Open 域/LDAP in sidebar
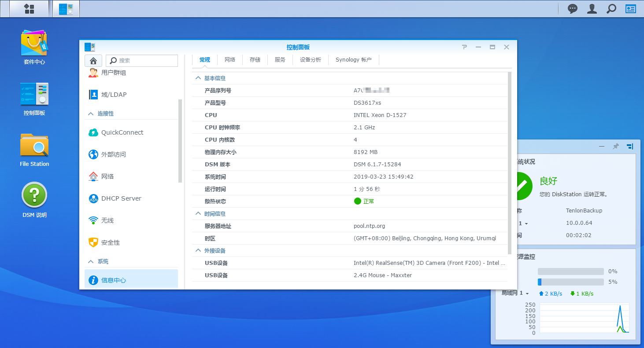Screen dimensions: 644x348 point(131,95)
